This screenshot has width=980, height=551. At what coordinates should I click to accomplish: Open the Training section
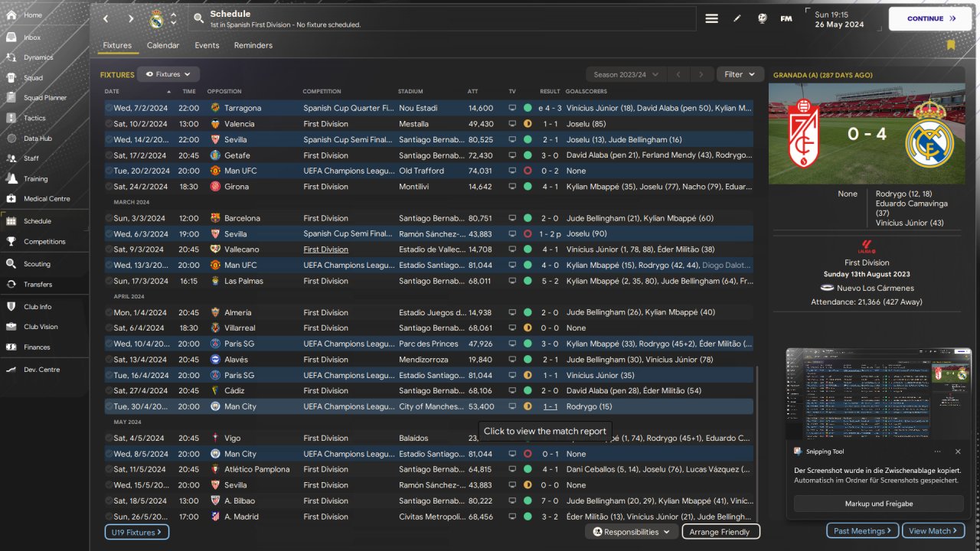point(44,178)
